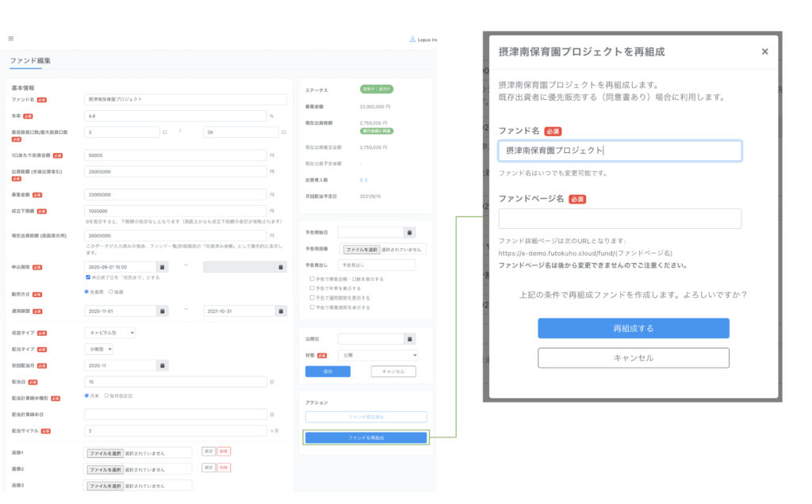Viewport: 812px width, 504px height.
Task: Open calendar for 予告開始日
Action: (x=409, y=232)
